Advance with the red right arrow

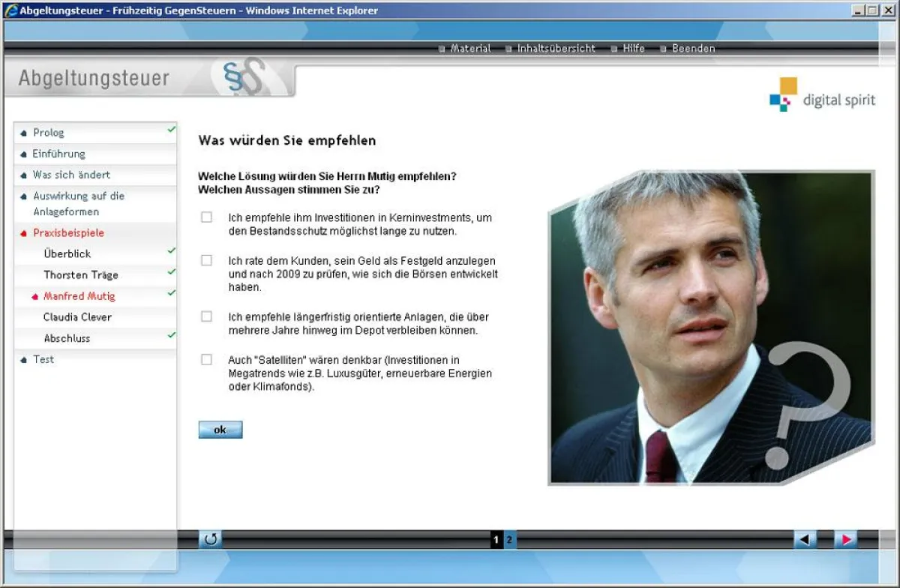pyautogui.click(x=846, y=539)
